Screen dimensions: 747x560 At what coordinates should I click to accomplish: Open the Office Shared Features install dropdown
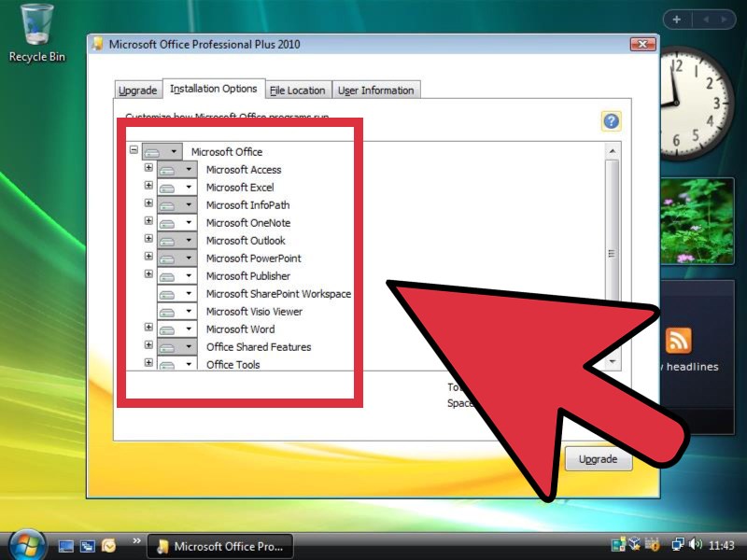(177, 347)
